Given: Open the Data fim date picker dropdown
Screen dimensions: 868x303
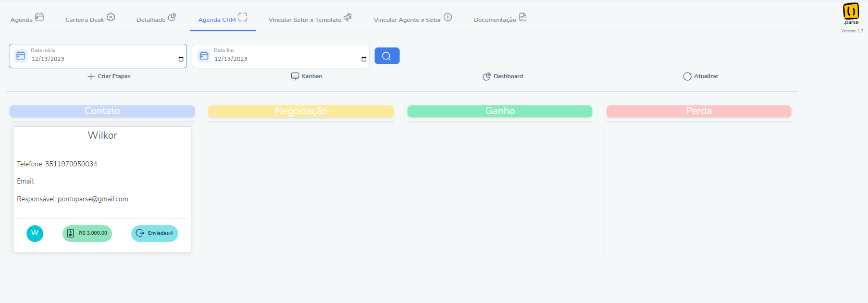Looking at the screenshot, I should coord(364,59).
